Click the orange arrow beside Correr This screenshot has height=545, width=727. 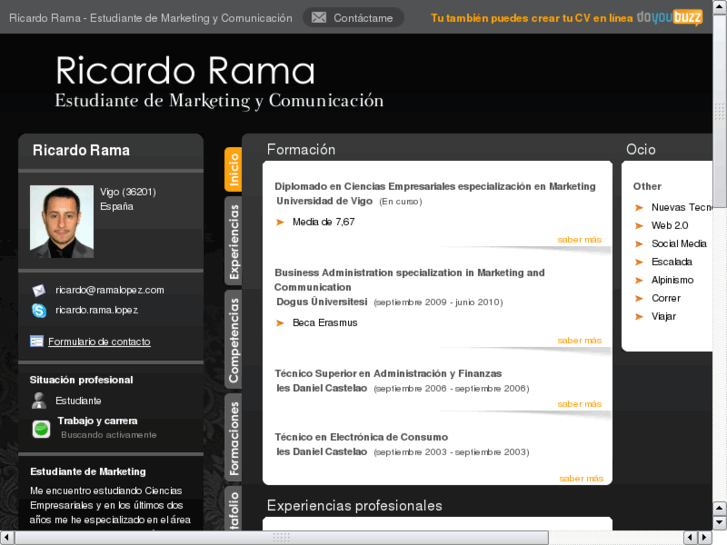pyautogui.click(x=639, y=298)
